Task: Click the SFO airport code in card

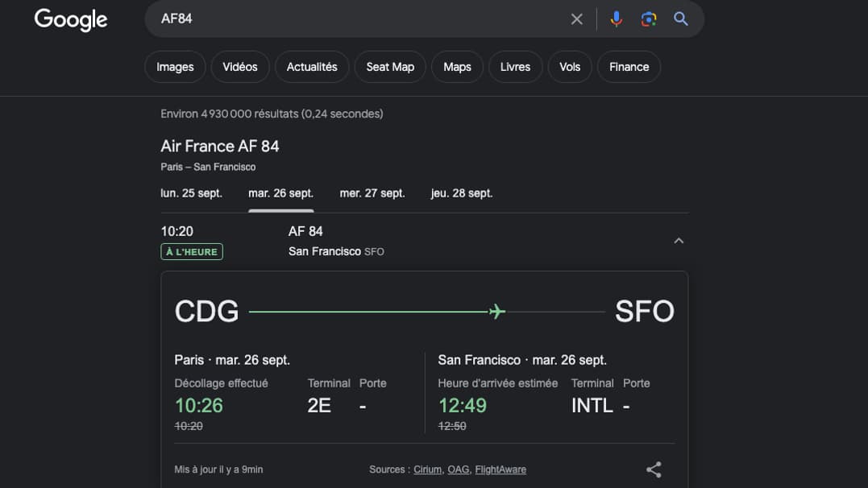Action: tap(645, 312)
